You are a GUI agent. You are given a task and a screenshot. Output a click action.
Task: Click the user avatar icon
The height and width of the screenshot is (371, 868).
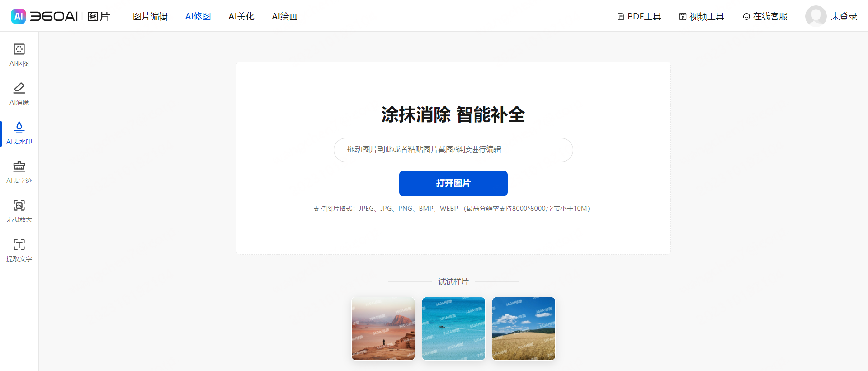click(x=816, y=16)
